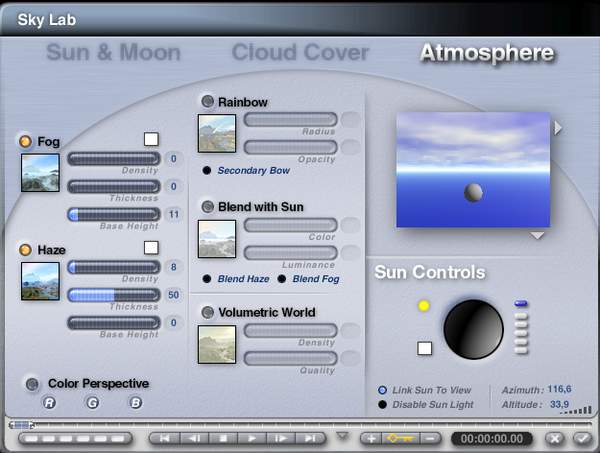Screen dimensions: 600x453
Task: Add a keyframe with plus button
Action: point(372,438)
